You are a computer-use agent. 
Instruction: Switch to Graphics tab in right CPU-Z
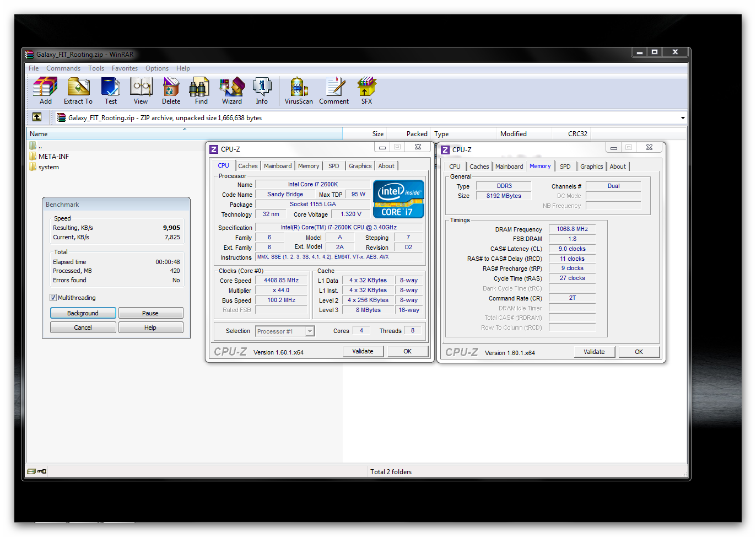(592, 167)
